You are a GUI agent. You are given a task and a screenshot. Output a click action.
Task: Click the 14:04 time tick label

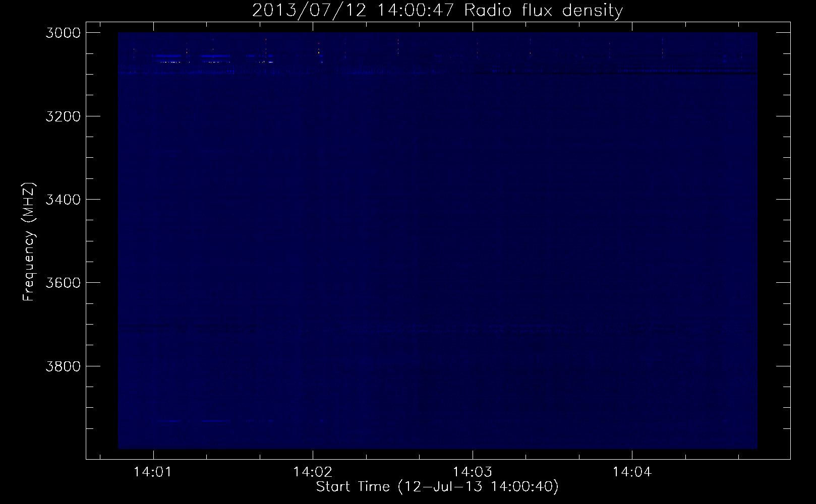coord(632,472)
